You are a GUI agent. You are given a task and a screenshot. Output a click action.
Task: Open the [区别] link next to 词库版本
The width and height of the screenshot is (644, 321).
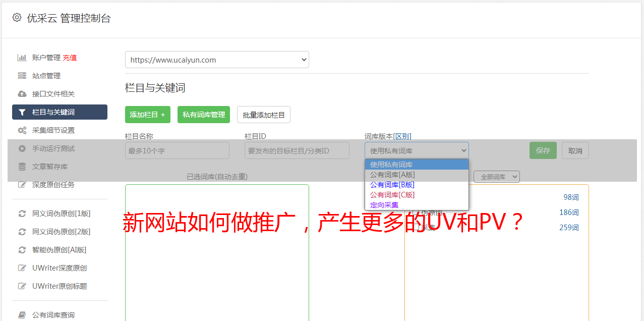[x=402, y=136]
